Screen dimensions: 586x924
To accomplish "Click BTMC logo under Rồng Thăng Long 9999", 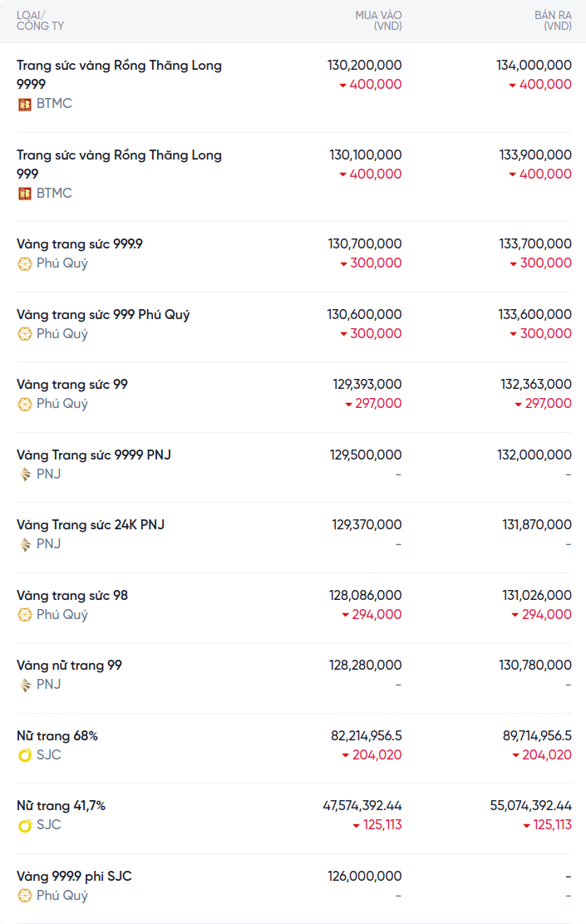I will pyautogui.click(x=24, y=104).
